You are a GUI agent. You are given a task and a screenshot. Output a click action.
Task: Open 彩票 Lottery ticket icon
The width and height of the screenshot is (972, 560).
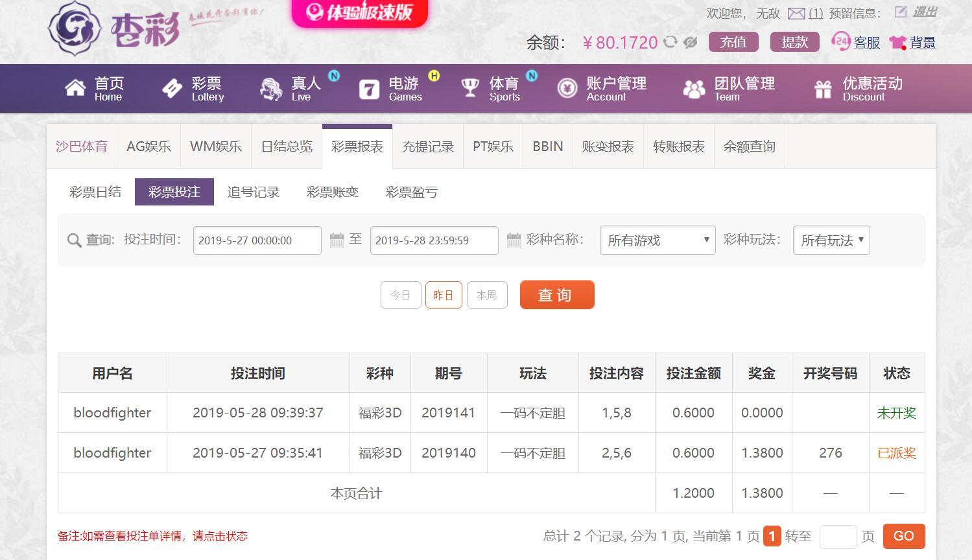point(172,88)
